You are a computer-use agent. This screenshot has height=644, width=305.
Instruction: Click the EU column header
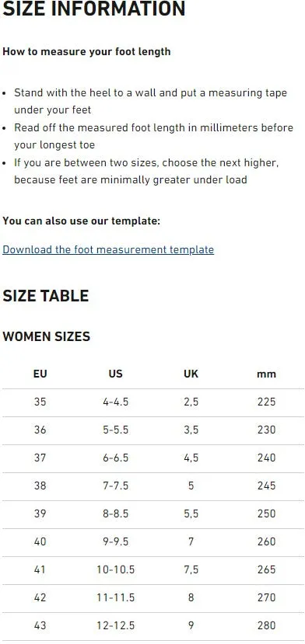click(x=40, y=374)
